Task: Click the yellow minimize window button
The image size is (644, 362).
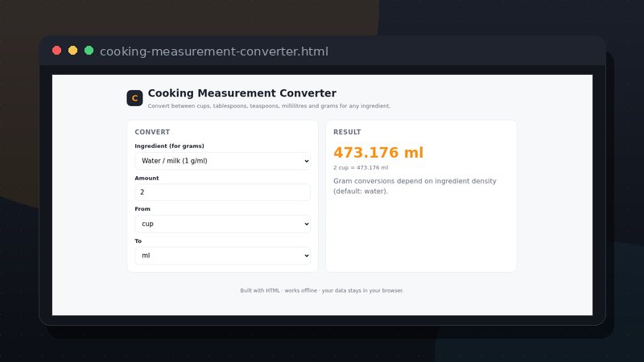Action: 72,51
